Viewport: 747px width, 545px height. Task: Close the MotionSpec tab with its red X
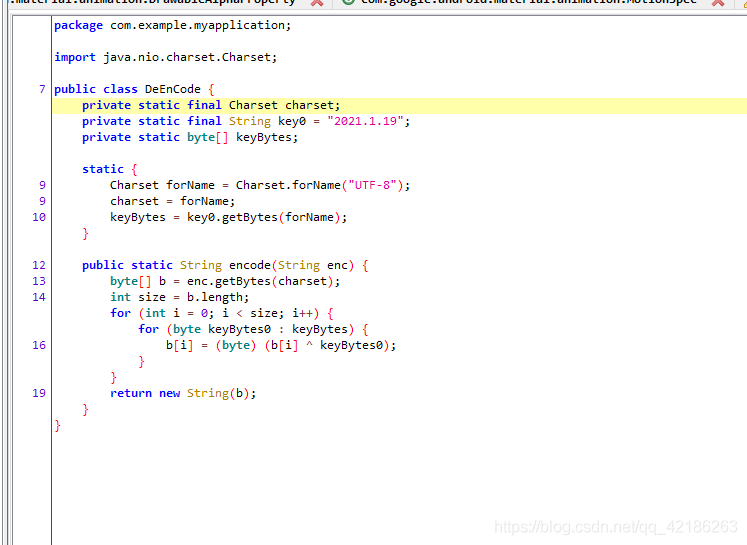pyautogui.click(x=718, y=3)
